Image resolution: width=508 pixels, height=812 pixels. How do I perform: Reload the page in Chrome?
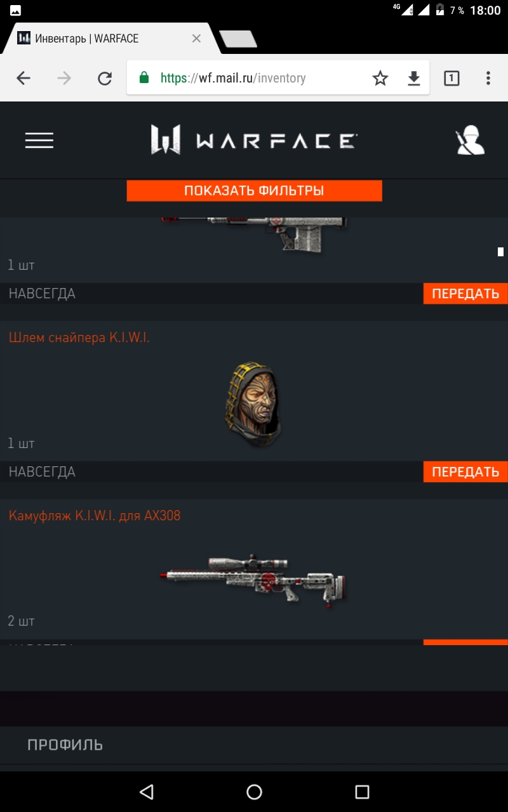pyautogui.click(x=105, y=78)
